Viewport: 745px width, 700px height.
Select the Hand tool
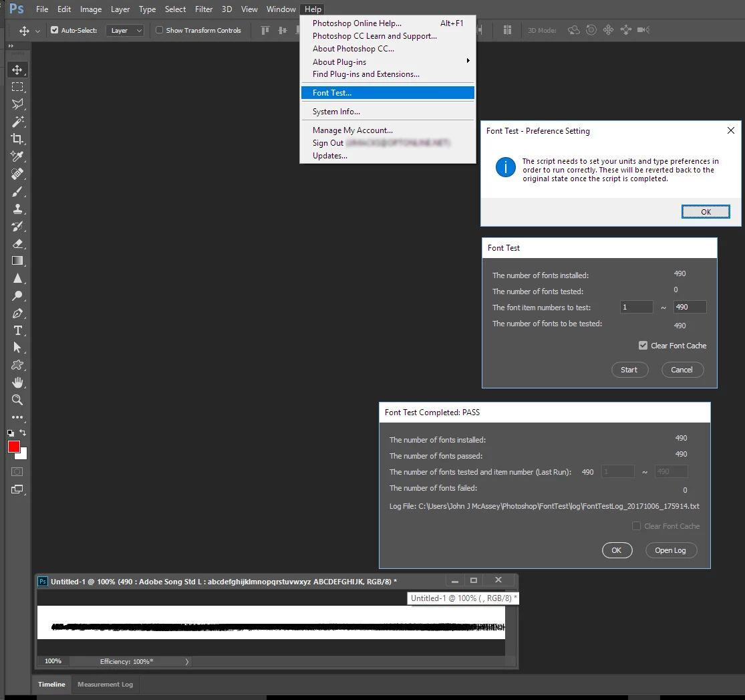pyautogui.click(x=17, y=382)
